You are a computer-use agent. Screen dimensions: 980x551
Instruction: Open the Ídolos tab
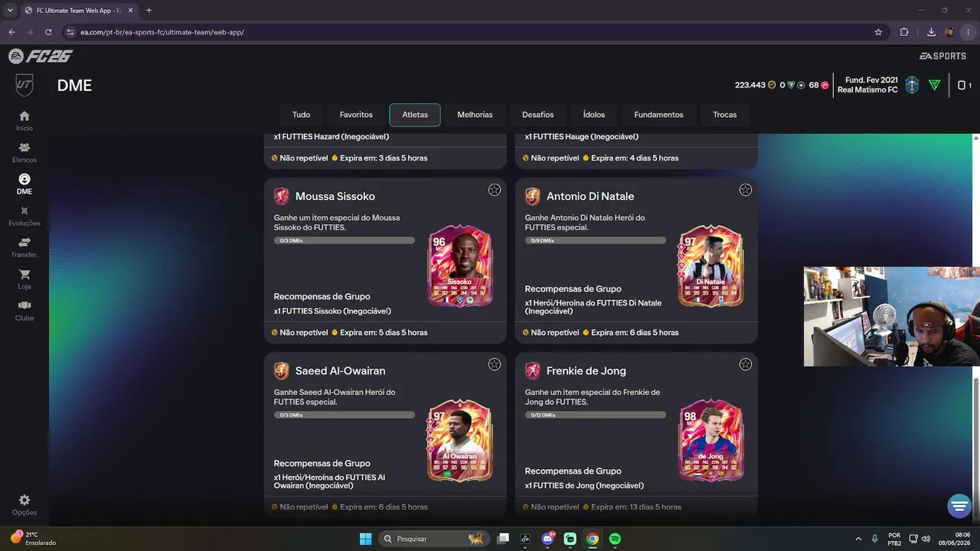[594, 115]
